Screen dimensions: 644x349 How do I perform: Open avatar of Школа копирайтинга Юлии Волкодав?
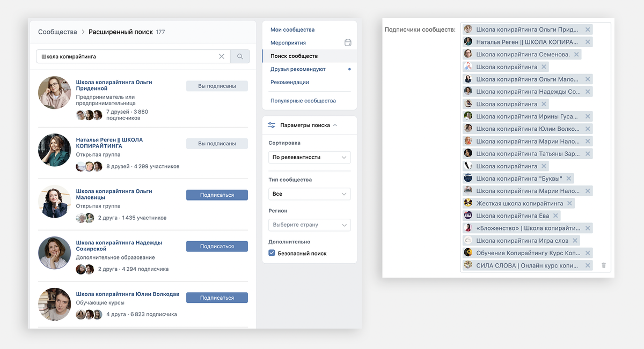(x=55, y=304)
